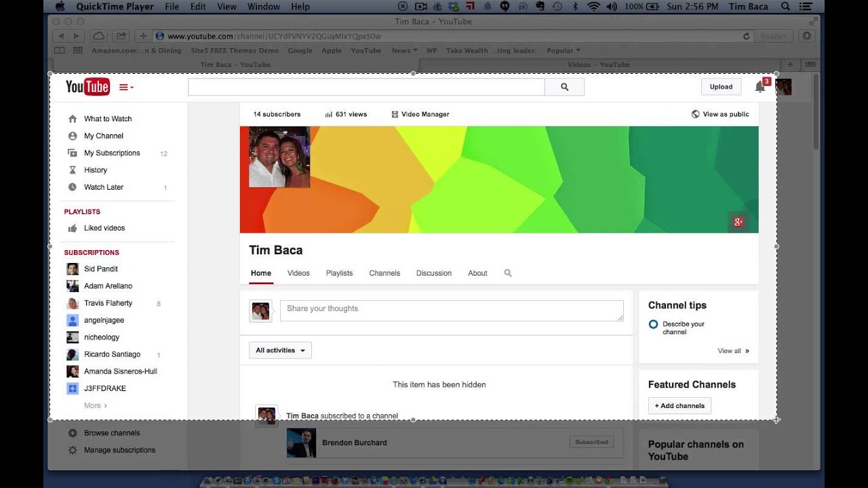Select the Playlists channel tab
Viewport: 868px width, 488px height.
pyautogui.click(x=339, y=273)
